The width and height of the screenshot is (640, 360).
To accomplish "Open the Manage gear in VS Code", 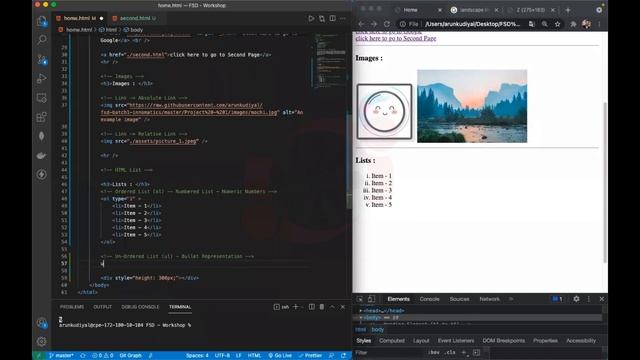I will point(42,341).
